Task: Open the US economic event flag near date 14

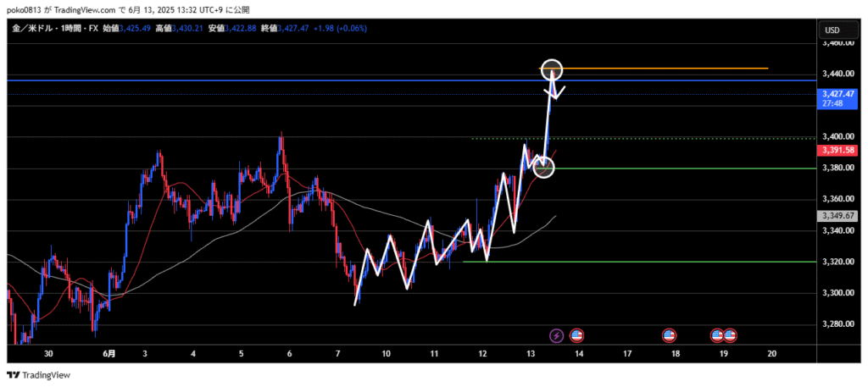Action: point(577,335)
